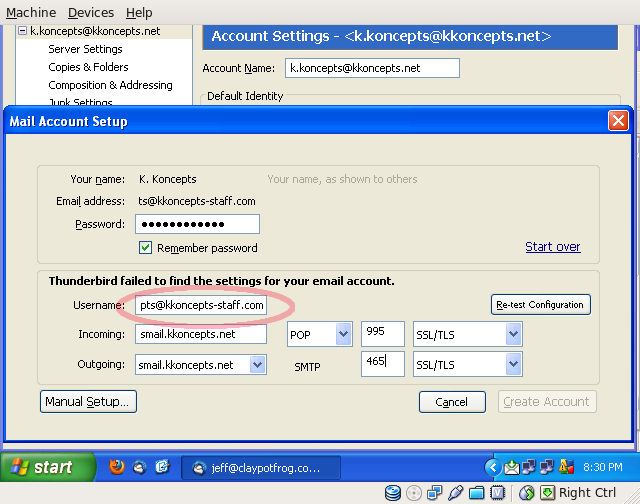
Task: Click the VirtualBox keyboard capture arrow icon
Action: [548, 493]
